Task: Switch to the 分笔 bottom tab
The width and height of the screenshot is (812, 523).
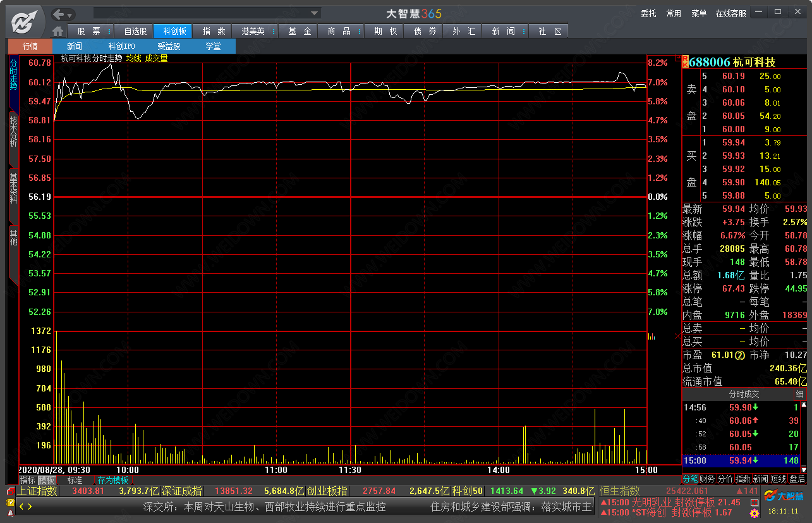Action: click(x=690, y=479)
